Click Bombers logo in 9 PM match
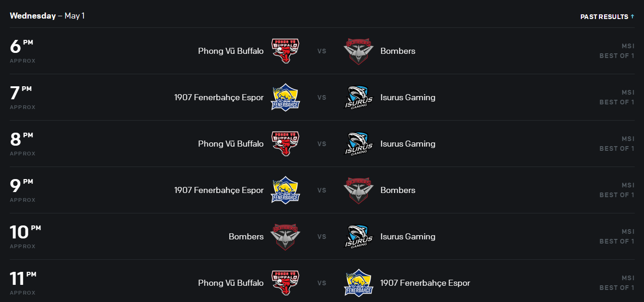This screenshot has height=302, width=644. pos(358,190)
